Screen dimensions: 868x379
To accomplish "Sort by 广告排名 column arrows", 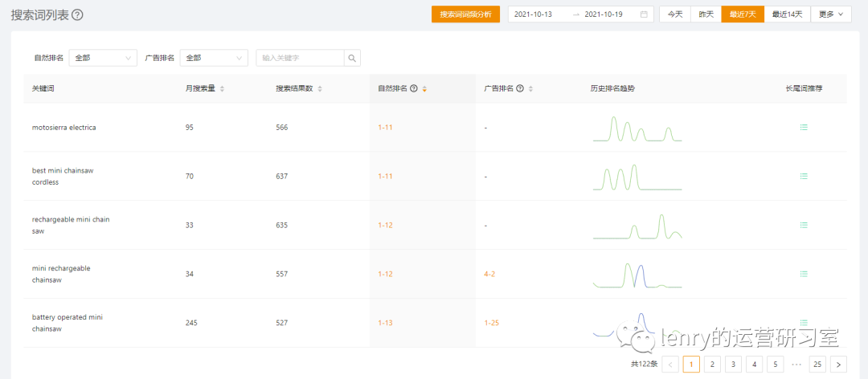I will click(x=530, y=88).
